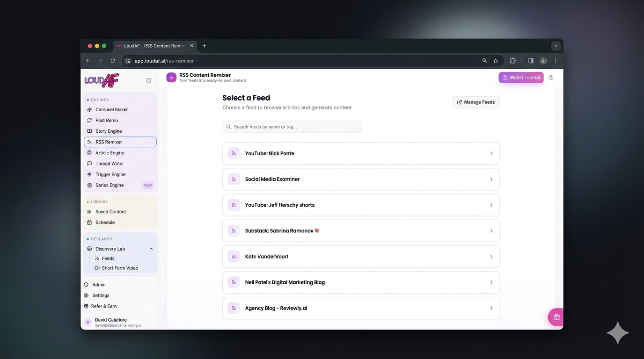This screenshot has width=644, height=359.
Task: Select the Kate VanderVoort feed name
Action: (x=267, y=257)
